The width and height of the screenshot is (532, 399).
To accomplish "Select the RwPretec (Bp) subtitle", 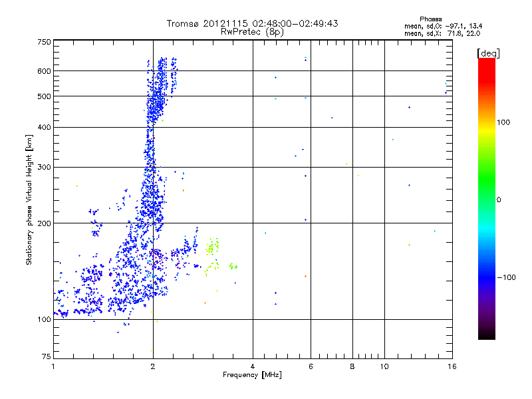I will [x=253, y=31].
